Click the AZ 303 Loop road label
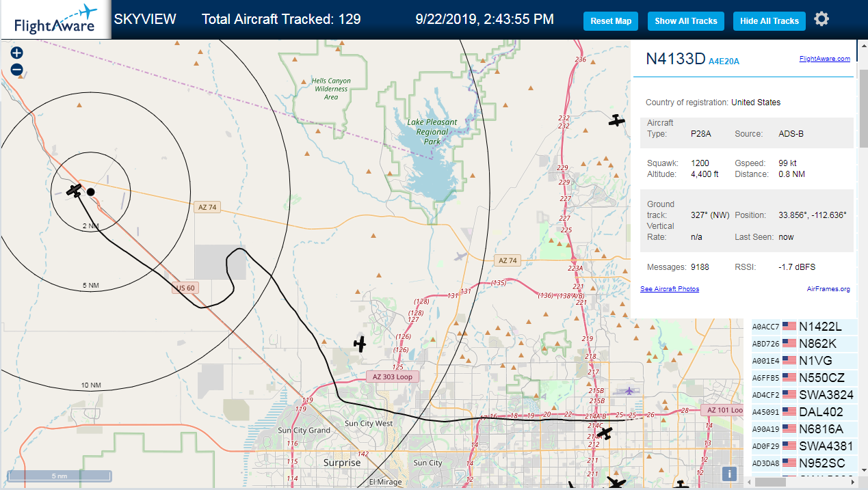The image size is (868, 490). pyautogui.click(x=393, y=377)
